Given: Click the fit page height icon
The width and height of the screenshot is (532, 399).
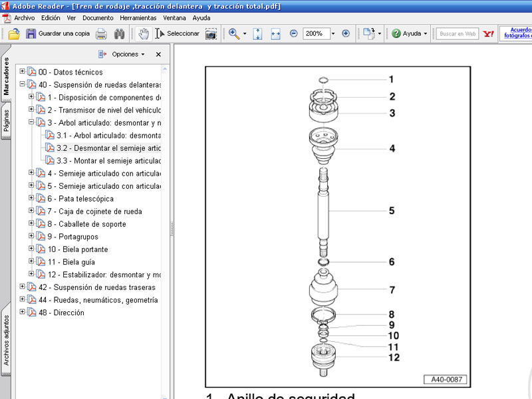Looking at the screenshot, I should [x=257, y=34].
